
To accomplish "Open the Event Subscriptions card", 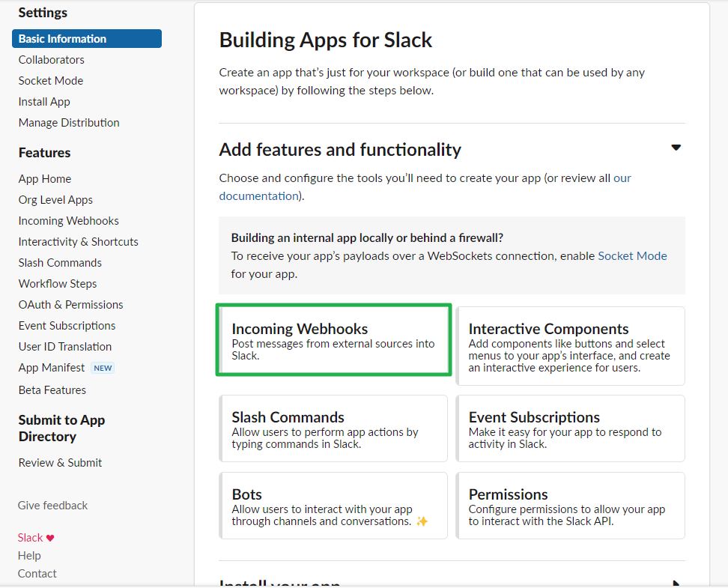I will pos(570,428).
